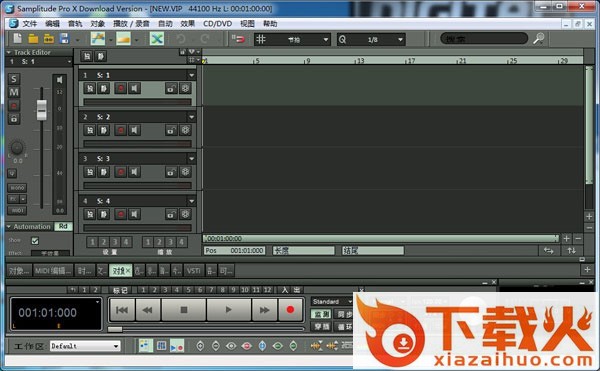This screenshot has width=600, height=371.
Task: Toggle Solo S button in Track Editor
Action: point(14,79)
